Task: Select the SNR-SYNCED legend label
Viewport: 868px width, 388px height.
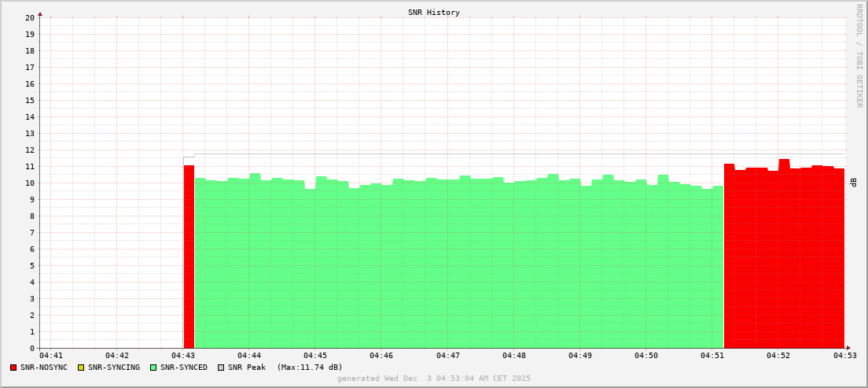Action: click(184, 368)
